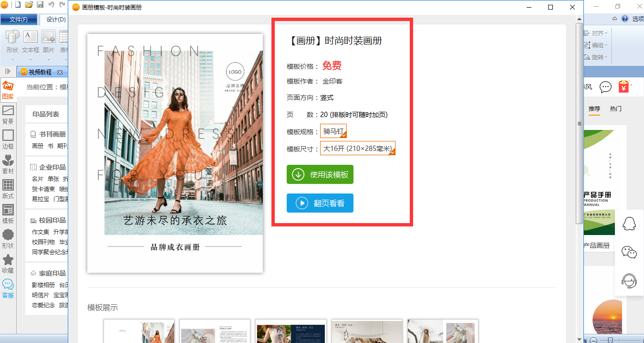The width and height of the screenshot is (644, 343).
Task: Click the 恋爱纪念 category link
Action: [x=43, y=305]
